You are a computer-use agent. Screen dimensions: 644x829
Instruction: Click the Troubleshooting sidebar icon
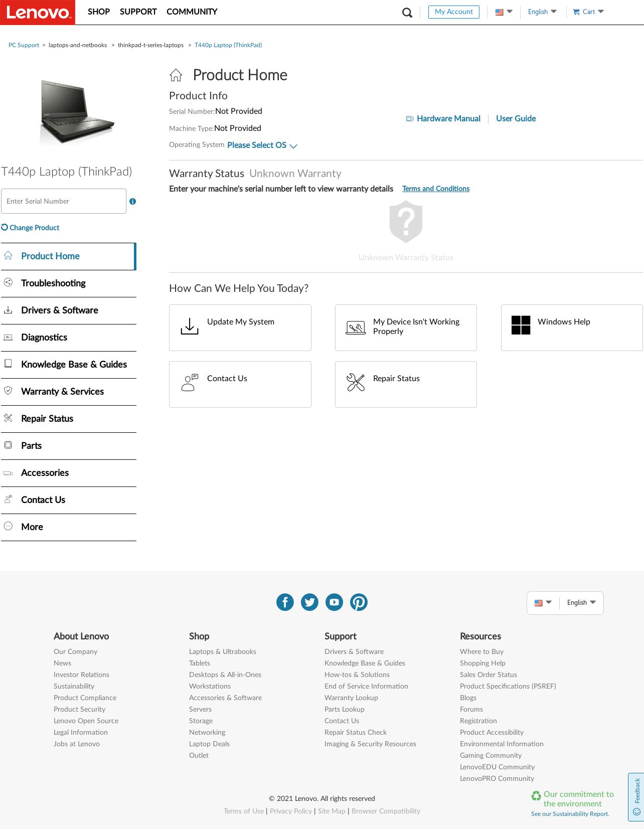coord(8,282)
